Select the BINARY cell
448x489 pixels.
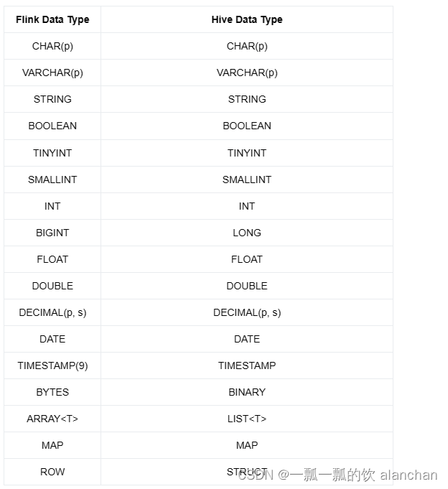coord(247,392)
